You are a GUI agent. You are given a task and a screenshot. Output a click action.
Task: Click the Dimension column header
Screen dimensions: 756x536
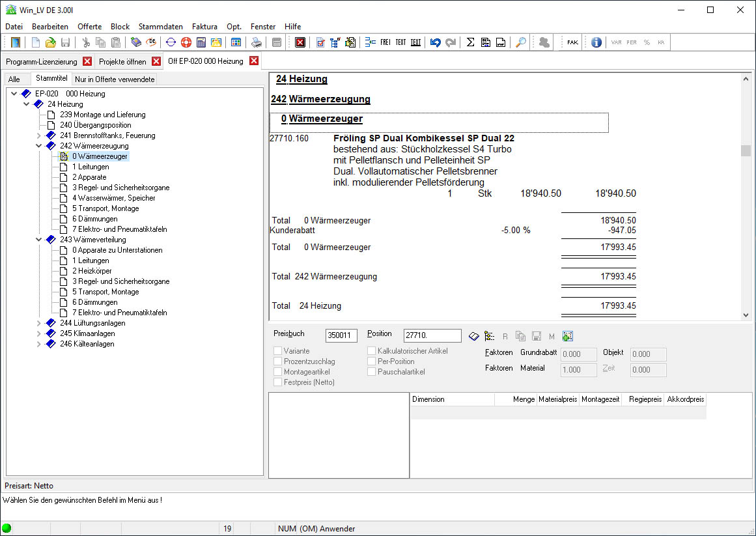[x=453, y=399]
